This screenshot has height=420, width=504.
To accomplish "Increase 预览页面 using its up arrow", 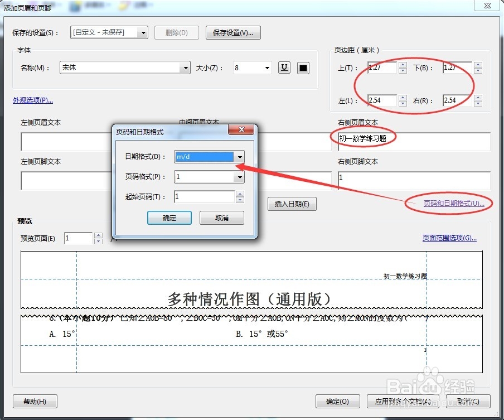I will [98, 235].
